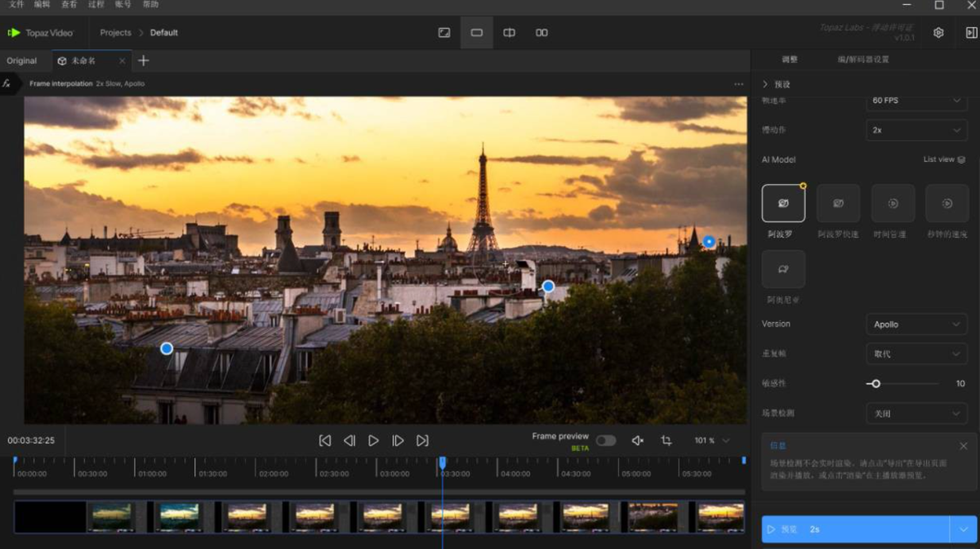Open the 文件 menu

16,5
